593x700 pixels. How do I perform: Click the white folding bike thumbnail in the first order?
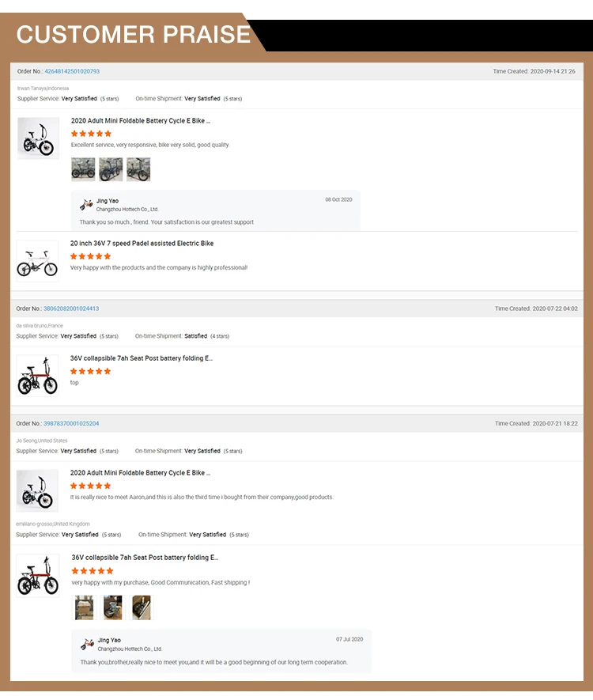click(38, 138)
